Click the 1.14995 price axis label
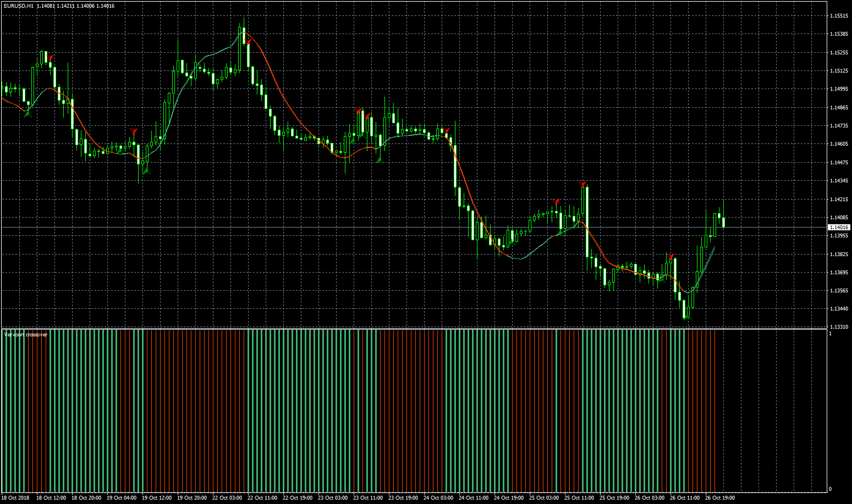Viewport: 852px width, 504px height. click(x=839, y=89)
